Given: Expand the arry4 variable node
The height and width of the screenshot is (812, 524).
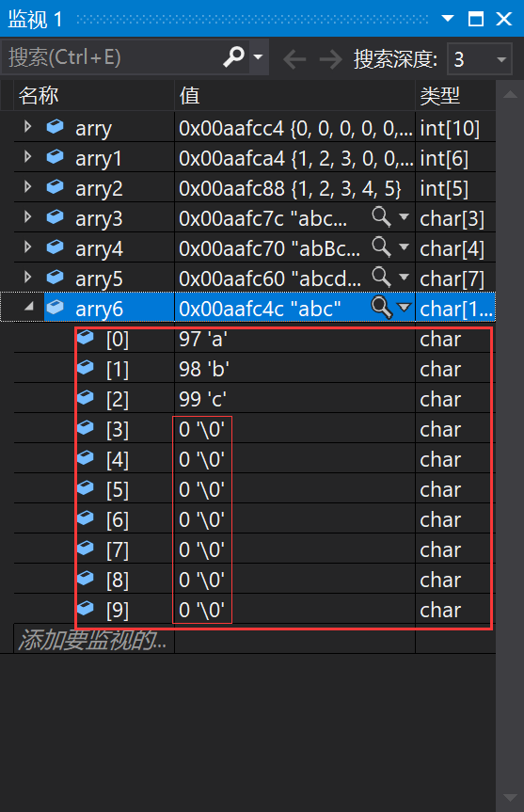Looking at the screenshot, I should (x=28, y=247).
